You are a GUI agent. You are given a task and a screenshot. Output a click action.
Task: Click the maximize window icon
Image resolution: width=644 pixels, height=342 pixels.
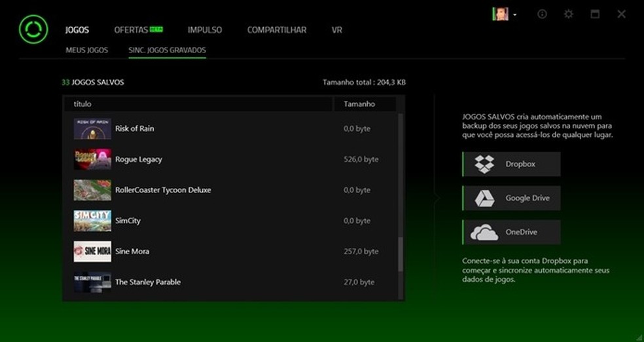[595, 14]
